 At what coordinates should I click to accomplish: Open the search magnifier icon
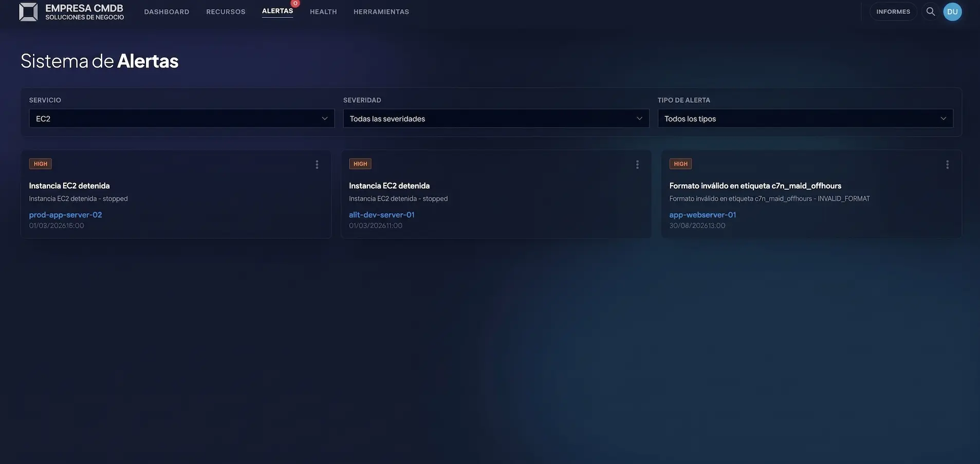click(930, 11)
